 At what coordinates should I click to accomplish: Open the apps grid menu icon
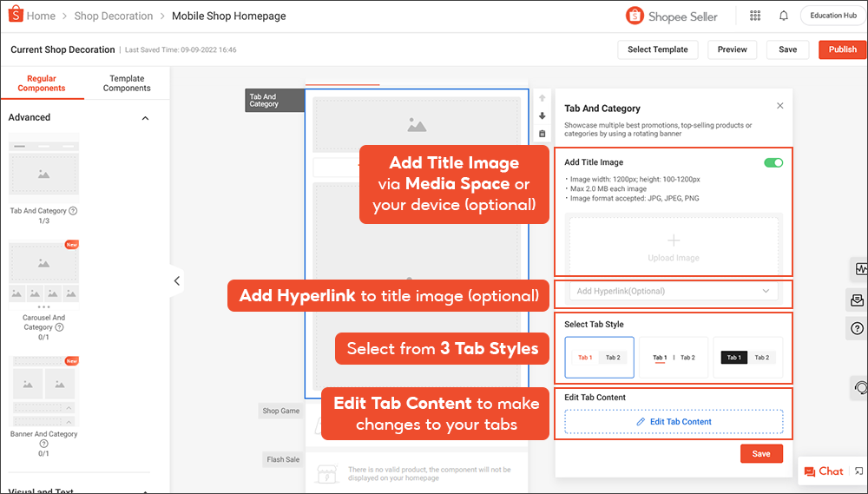click(x=755, y=16)
